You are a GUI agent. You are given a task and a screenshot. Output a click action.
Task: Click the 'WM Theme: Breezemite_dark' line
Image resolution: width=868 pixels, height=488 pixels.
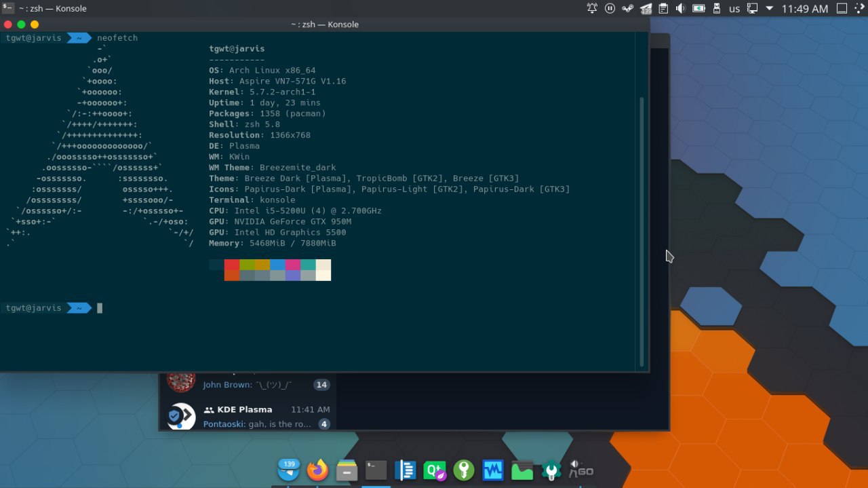272,167
